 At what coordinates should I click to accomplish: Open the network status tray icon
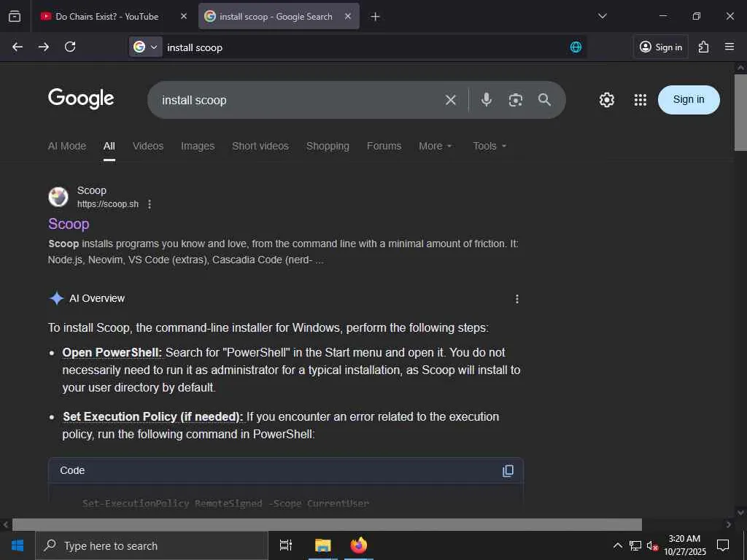coord(635,545)
